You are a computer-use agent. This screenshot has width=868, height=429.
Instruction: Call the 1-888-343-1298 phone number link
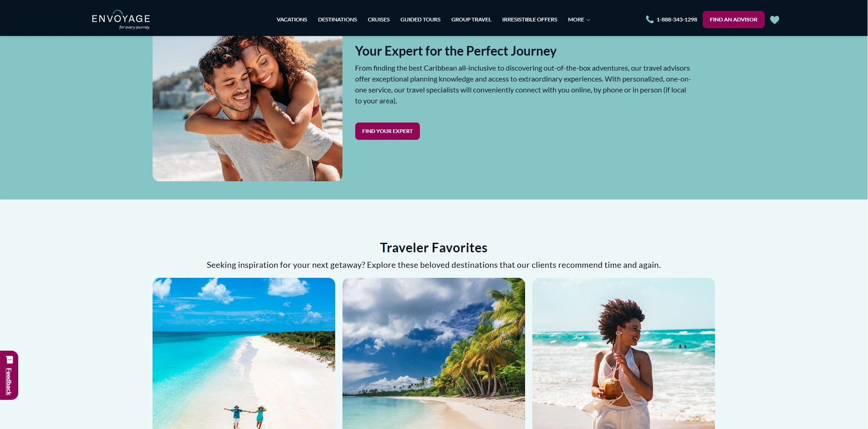pos(677,20)
